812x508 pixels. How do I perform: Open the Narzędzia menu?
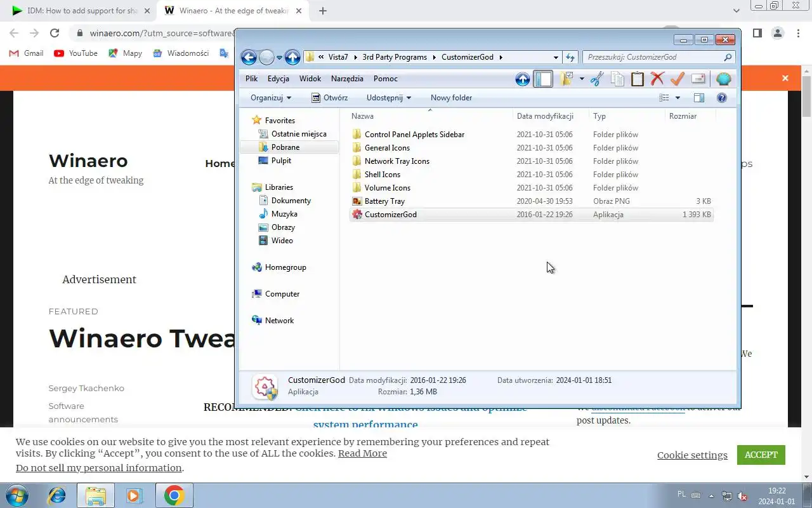pos(347,79)
